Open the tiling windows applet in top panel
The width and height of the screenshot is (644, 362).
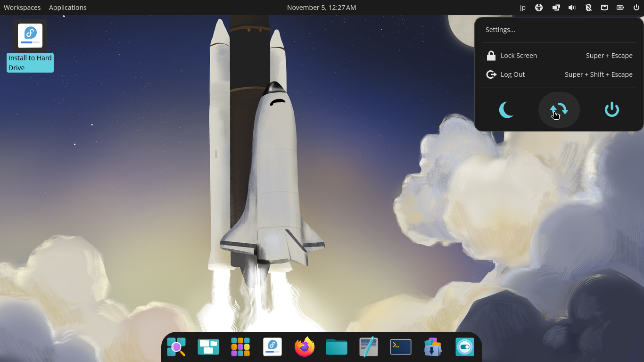(x=556, y=8)
